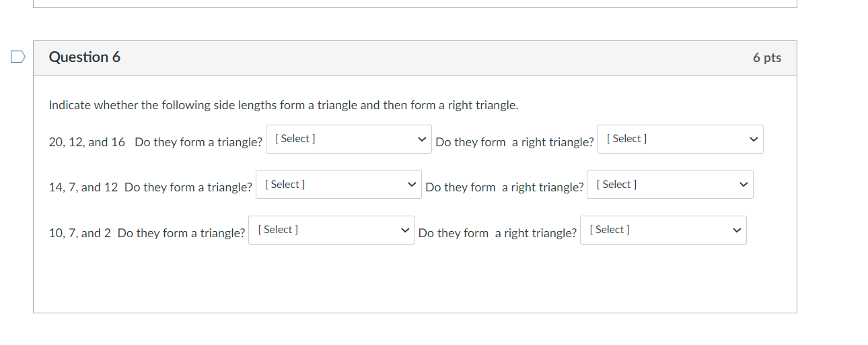Expand right triangle dropdown for 14, 7, and 12
The width and height of the screenshot is (868, 345).
670,185
